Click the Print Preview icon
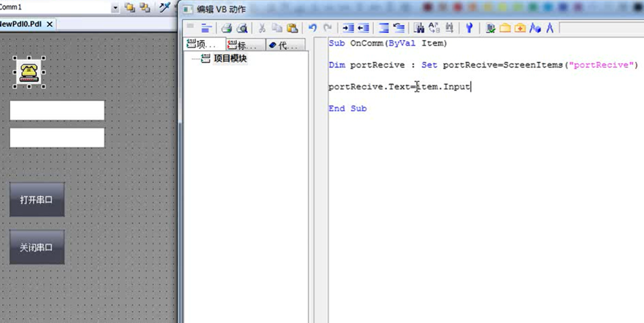Image resolution: width=644 pixels, height=323 pixels. coord(242,28)
